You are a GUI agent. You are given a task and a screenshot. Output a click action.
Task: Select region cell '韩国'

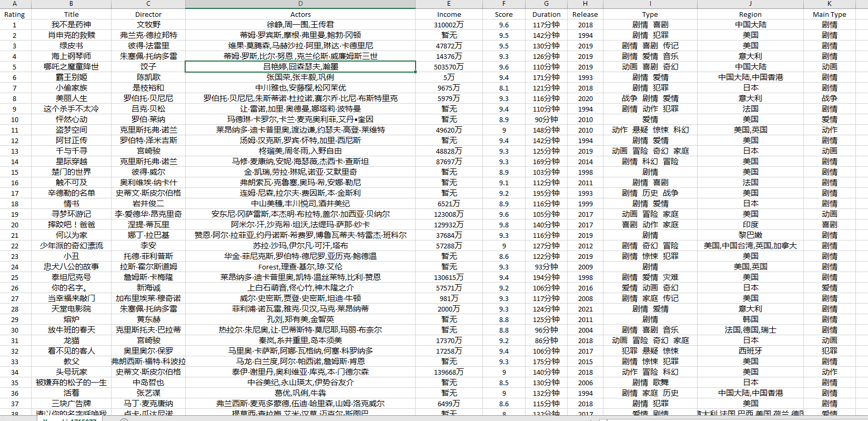click(750, 319)
